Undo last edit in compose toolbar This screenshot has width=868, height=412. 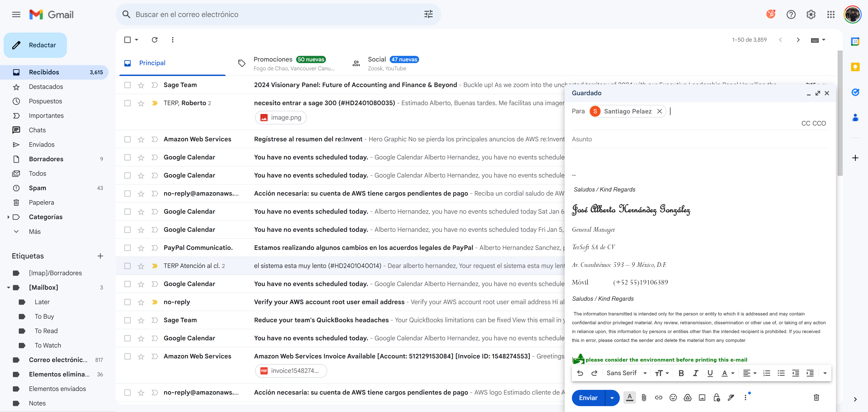[x=580, y=373]
